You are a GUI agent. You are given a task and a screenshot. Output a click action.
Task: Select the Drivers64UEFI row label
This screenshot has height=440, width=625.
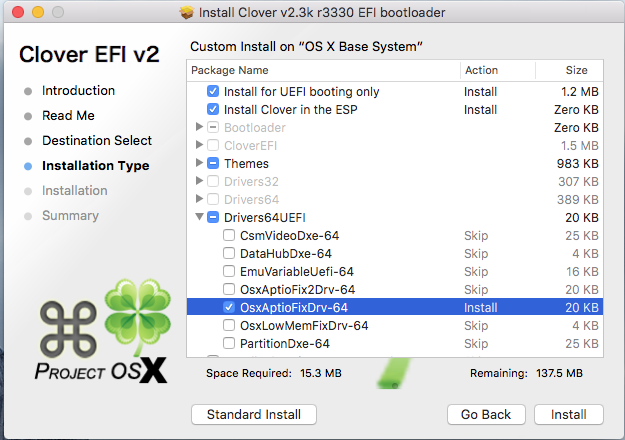tap(265, 218)
